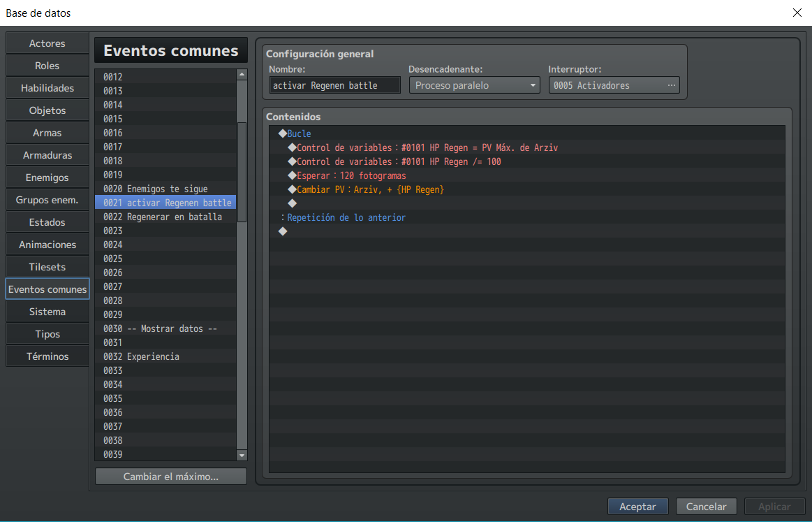The image size is (812, 522).
Task: Open the Tipos tab
Action: click(x=47, y=333)
